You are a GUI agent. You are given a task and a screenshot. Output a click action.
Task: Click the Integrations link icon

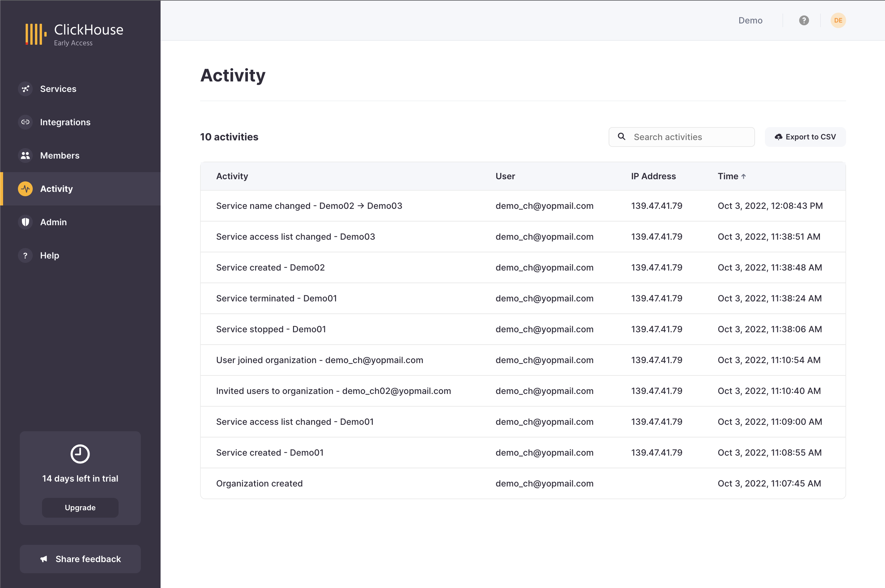(x=25, y=122)
